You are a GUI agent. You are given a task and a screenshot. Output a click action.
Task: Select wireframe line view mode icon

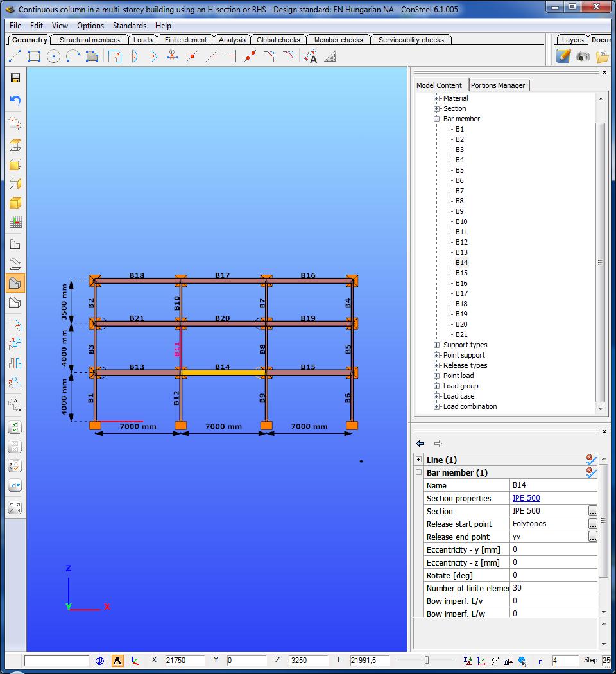(x=15, y=245)
